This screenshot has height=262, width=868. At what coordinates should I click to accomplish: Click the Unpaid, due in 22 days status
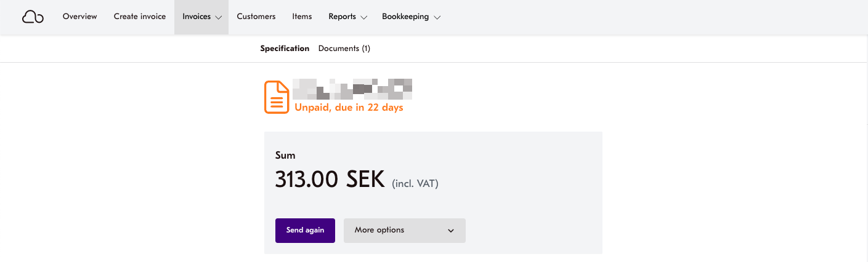[x=349, y=108]
